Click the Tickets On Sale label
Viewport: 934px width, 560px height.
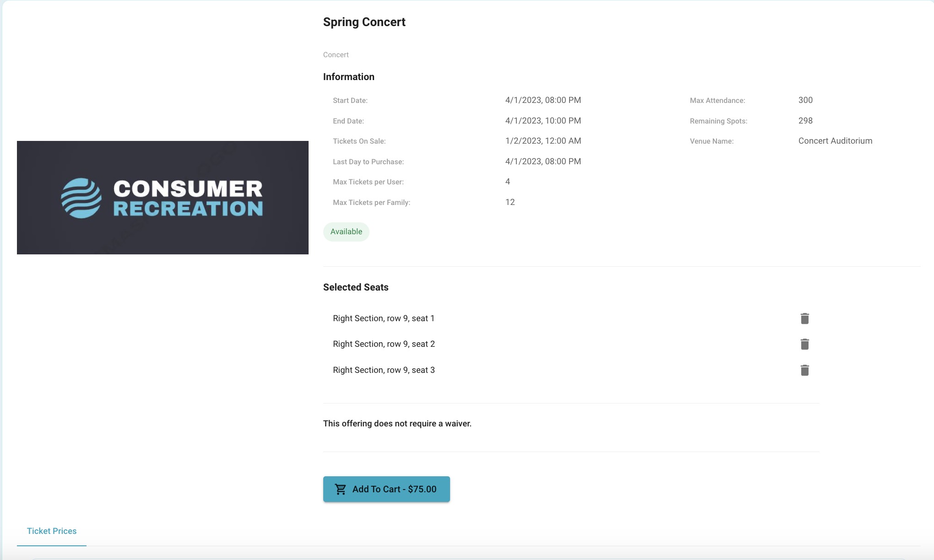[x=359, y=141]
